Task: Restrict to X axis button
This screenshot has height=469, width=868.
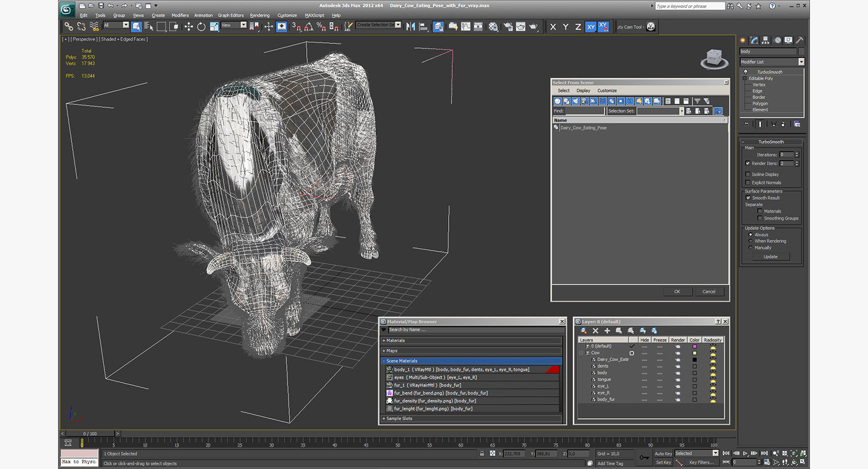Action: [553, 26]
